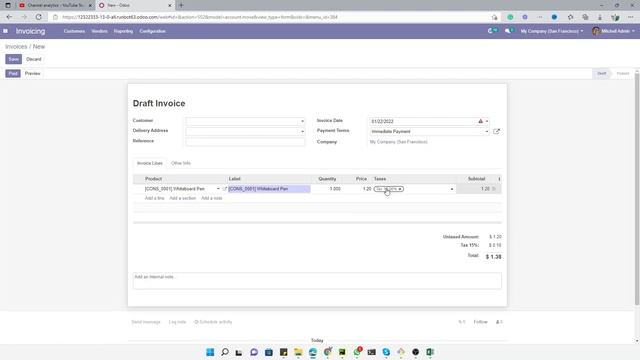Click Send message in chatter
640x360 pixels.
tap(146, 322)
